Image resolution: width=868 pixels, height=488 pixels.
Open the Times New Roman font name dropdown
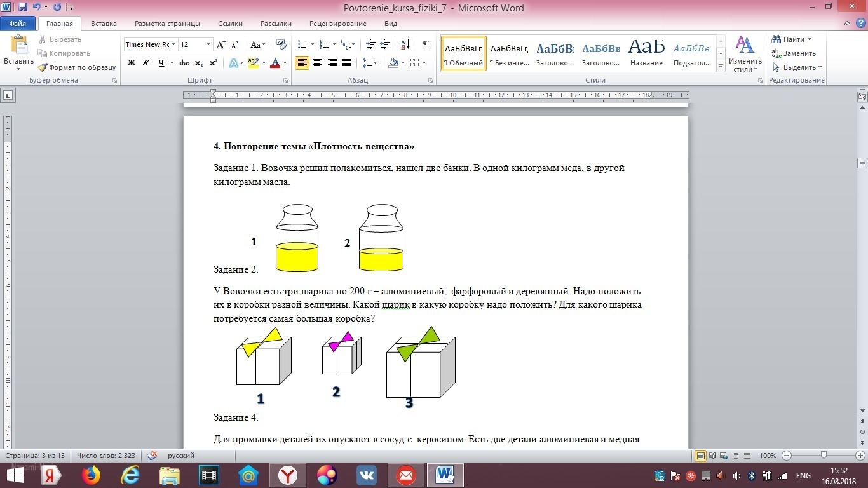tap(174, 44)
